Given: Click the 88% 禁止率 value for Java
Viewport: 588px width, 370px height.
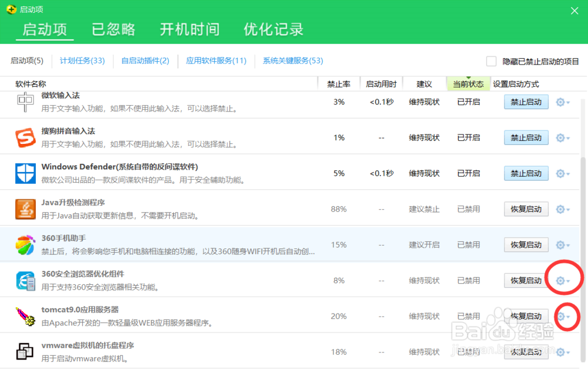Looking at the screenshot, I should pyautogui.click(x=339, y=209).
